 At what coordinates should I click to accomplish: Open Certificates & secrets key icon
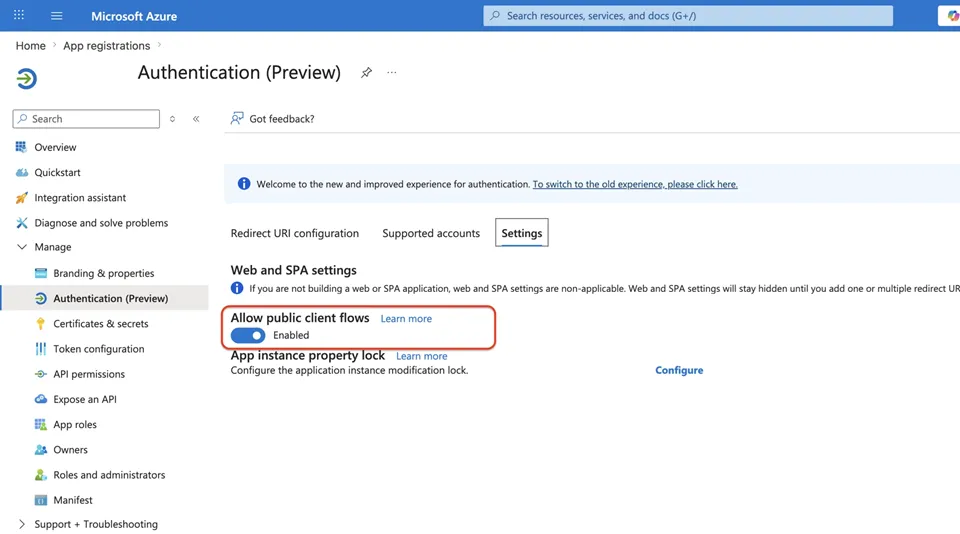[40, 323]
